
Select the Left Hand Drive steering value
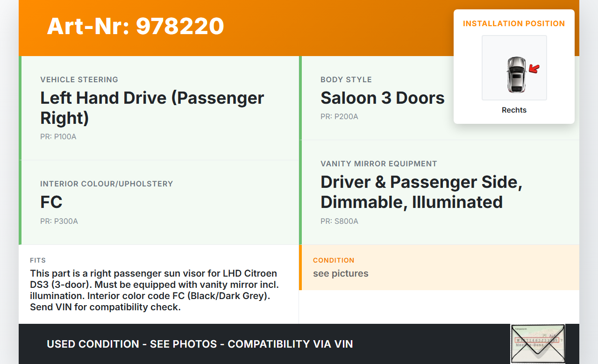pyautogui.click(x=152, y=108)
